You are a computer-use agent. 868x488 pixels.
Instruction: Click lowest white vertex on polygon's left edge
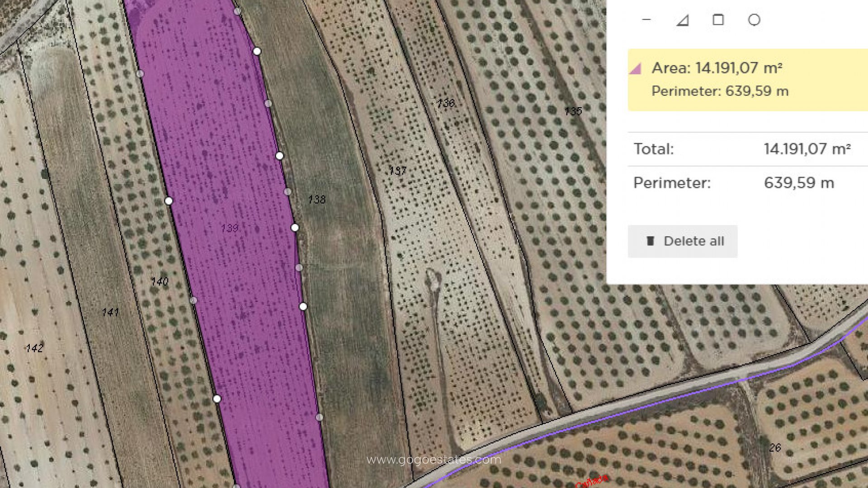217,399
